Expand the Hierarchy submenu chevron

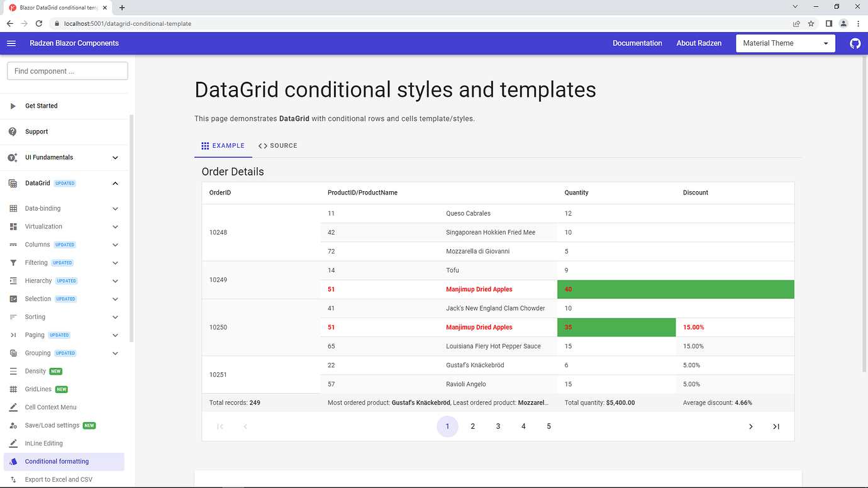click(115, 280)
